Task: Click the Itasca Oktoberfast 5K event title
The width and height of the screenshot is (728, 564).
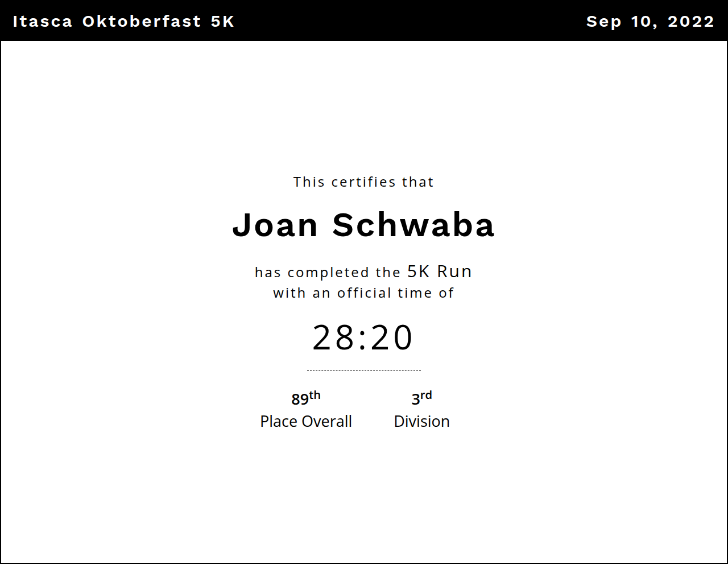Action: coord(123,22)
